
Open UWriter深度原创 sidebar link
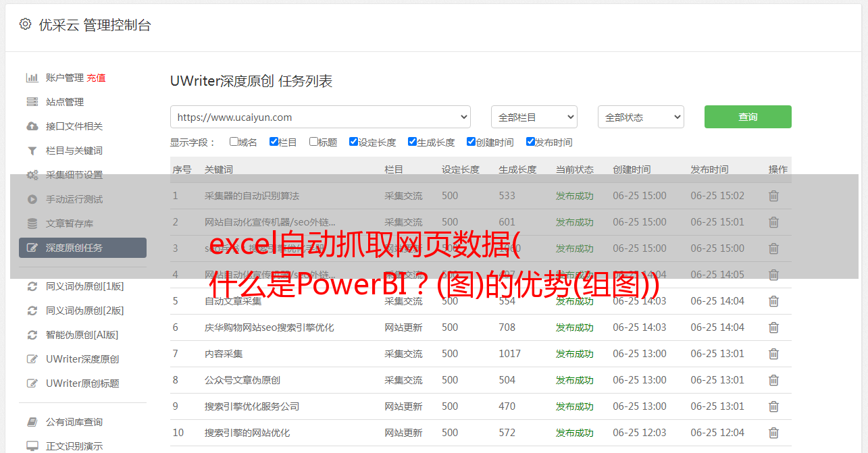[82, 359]
